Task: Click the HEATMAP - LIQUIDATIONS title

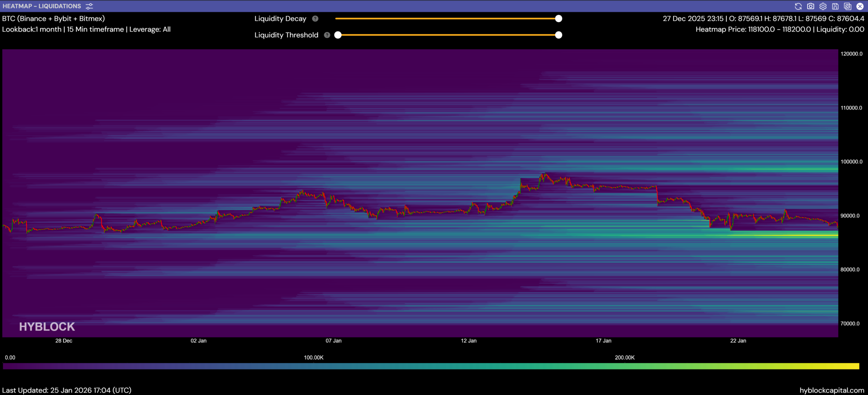Action: (x=42, y=6)
